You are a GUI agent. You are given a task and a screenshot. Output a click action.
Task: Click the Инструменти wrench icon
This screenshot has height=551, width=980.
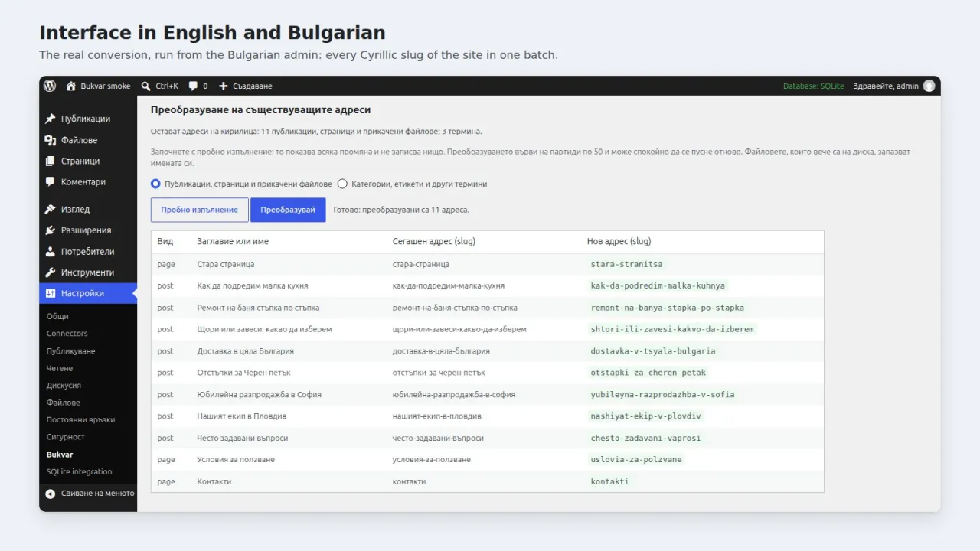click(51, 272)
